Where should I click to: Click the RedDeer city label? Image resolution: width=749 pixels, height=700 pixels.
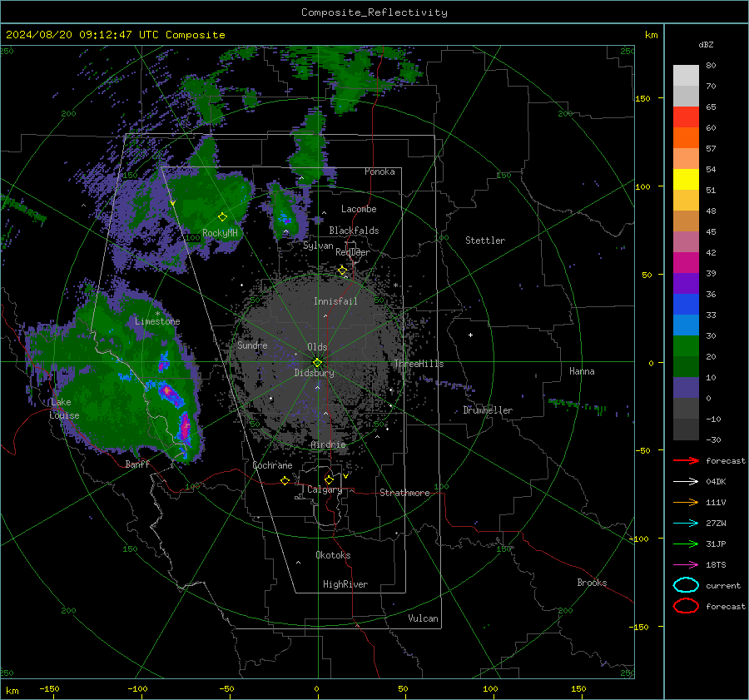click(x=353, y=252)
